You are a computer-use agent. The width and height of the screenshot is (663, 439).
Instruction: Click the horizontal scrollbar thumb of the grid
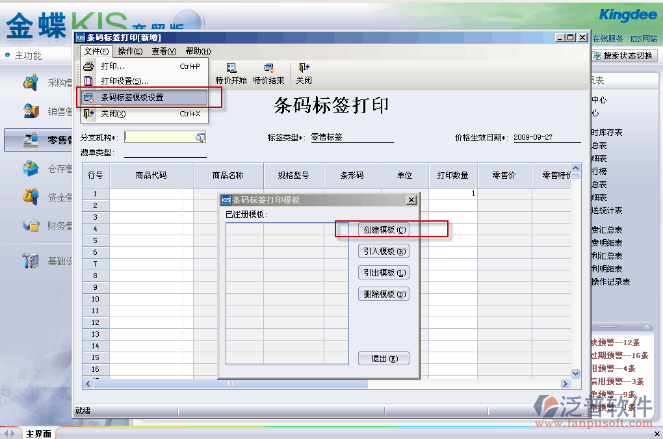click(x=230, y=384)
